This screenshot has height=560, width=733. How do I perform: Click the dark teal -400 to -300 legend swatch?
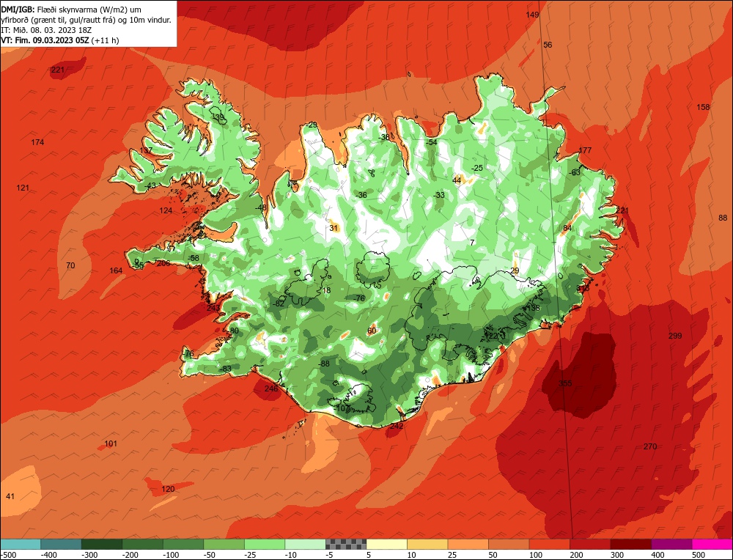point(62,544)
